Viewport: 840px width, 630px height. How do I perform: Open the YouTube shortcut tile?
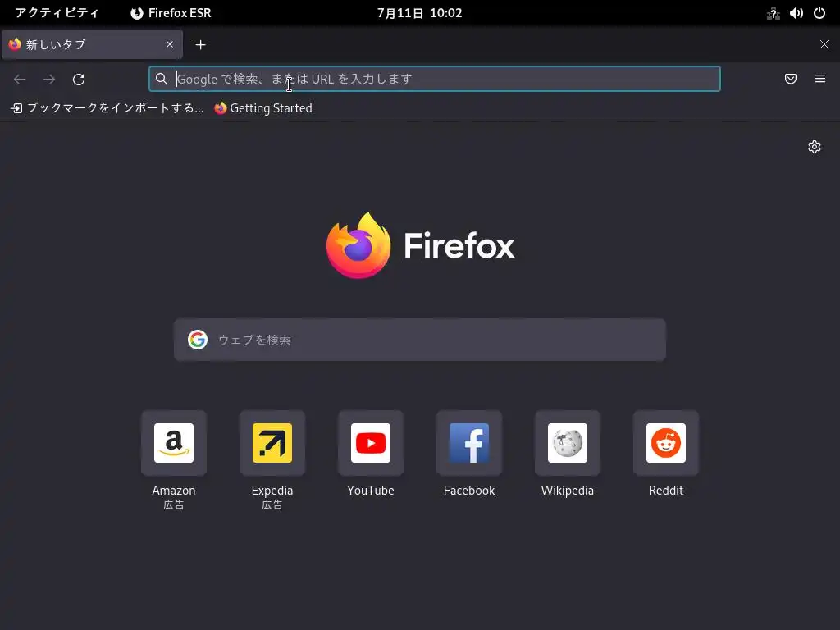371,443
